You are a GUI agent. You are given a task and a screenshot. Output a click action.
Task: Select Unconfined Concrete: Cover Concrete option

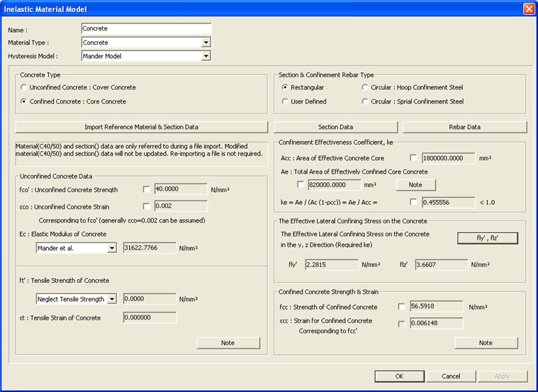point(24,87)
